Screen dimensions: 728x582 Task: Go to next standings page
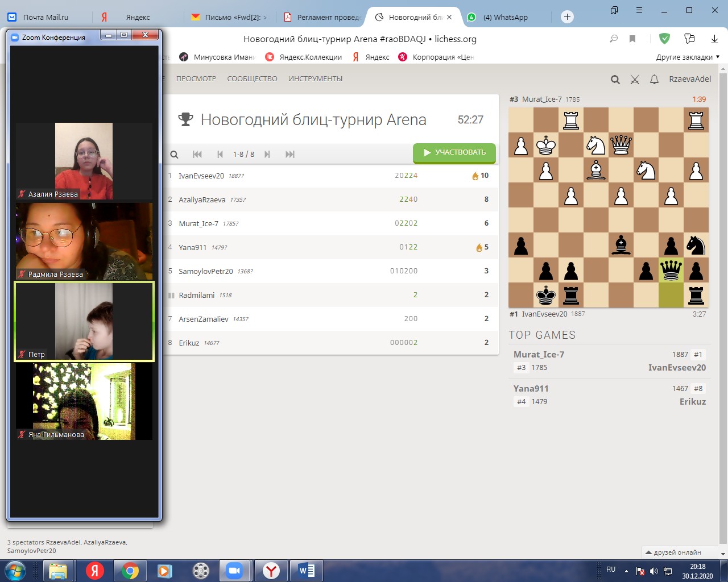point(267,155)
